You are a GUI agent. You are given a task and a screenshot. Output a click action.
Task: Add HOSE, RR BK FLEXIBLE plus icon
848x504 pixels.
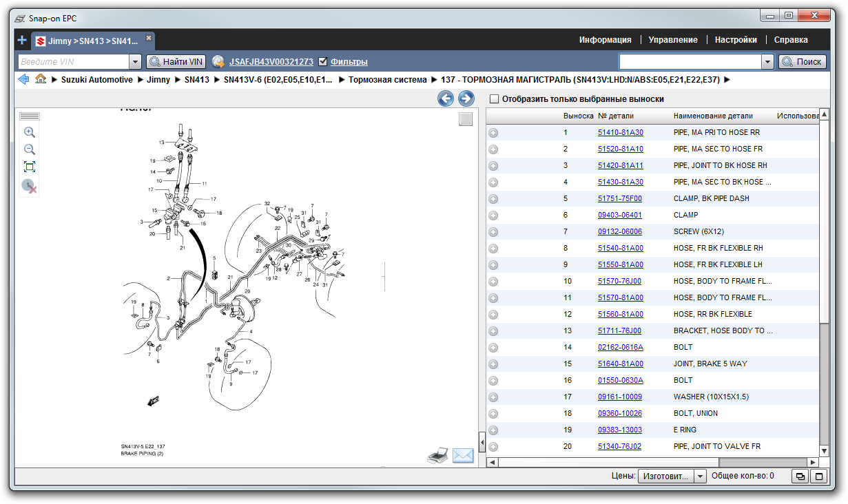(493, 315)
